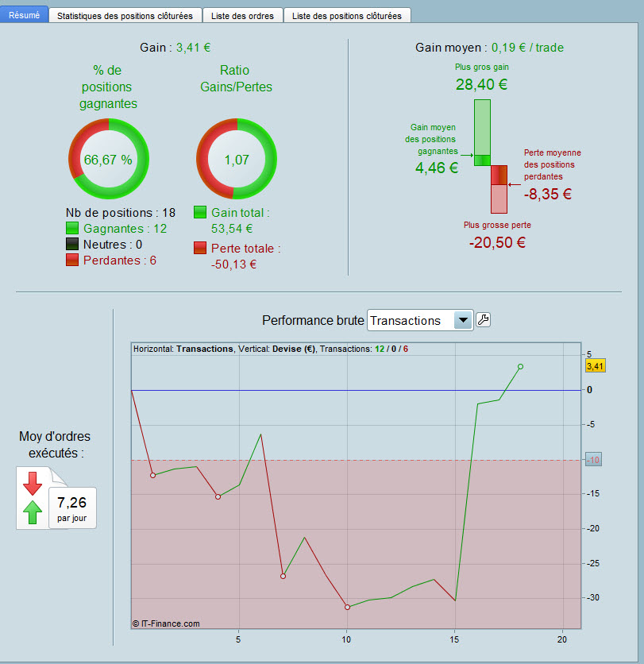Viewport: 644px width, 664px height.
Task: Click the winning positions percentage donut chart
Action: point(109,159)
